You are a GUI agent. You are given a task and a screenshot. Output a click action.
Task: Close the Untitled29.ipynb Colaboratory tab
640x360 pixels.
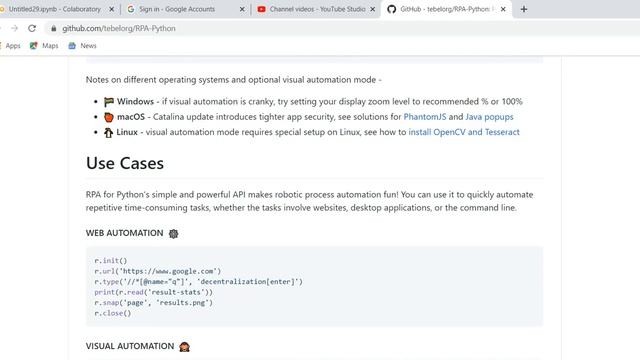pyautogui.click(x=111, y=9)
